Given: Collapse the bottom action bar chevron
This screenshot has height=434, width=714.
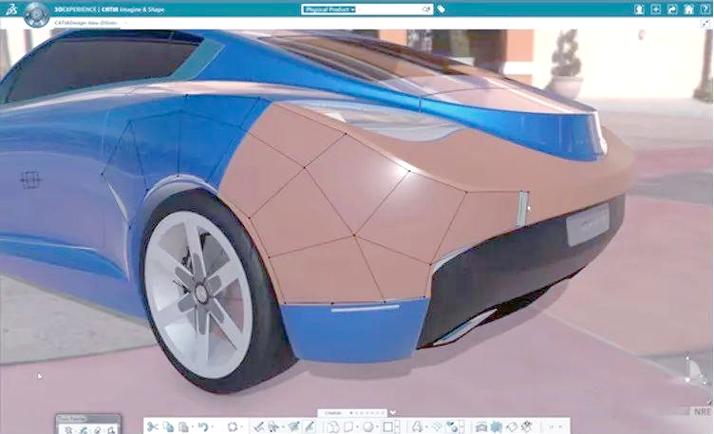Looking at the screenshot, I should coord(393,413).
